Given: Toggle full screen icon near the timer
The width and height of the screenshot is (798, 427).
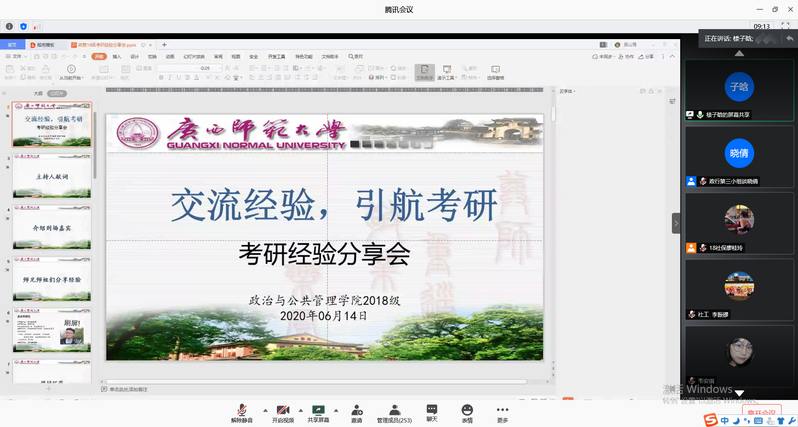Looking at the screenshot, I should (x=785, y=26).
